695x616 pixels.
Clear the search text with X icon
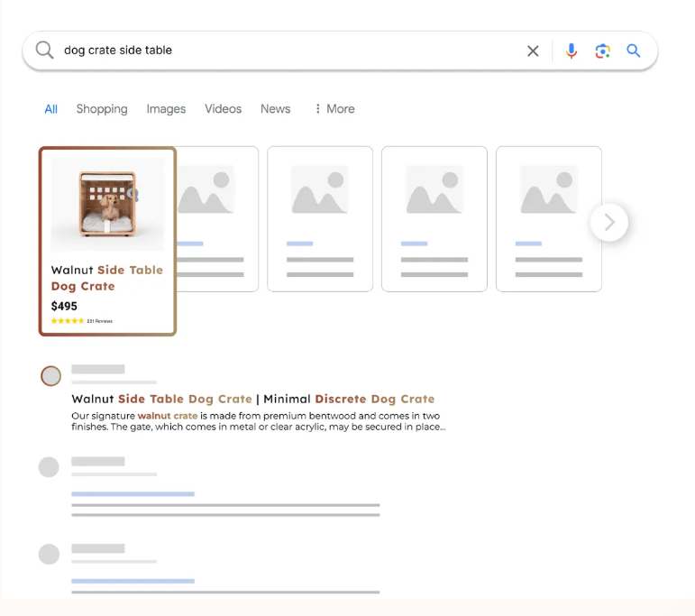pos(533,51)
